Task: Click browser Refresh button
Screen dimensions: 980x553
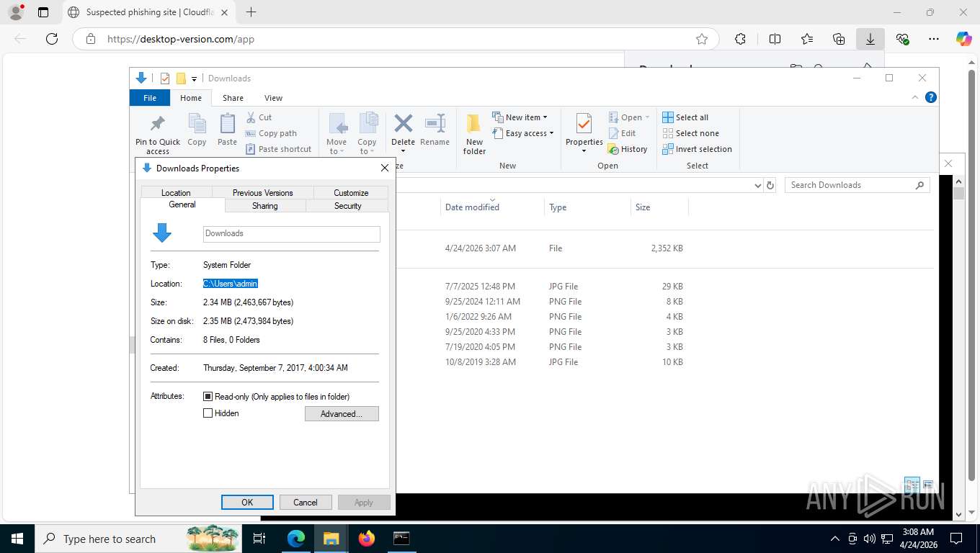Action: tap(52, 39)
